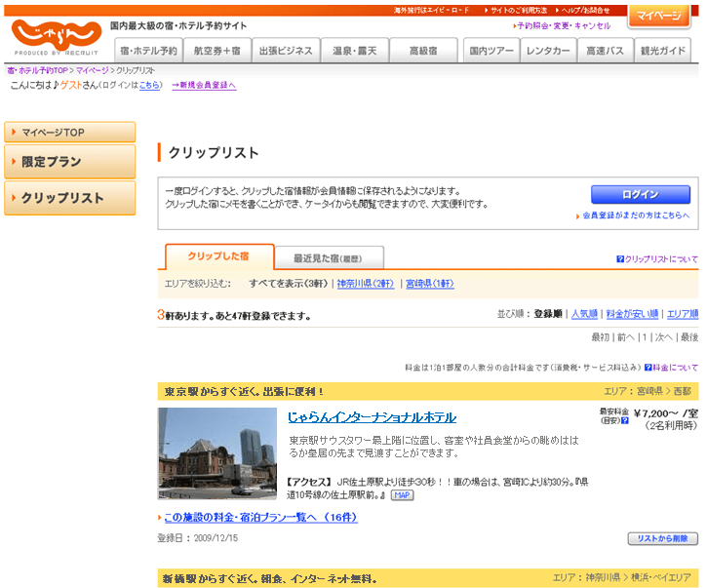
Task: Open the マイページ button at top right
Action: pyautogui.click(x=659, y=17)
